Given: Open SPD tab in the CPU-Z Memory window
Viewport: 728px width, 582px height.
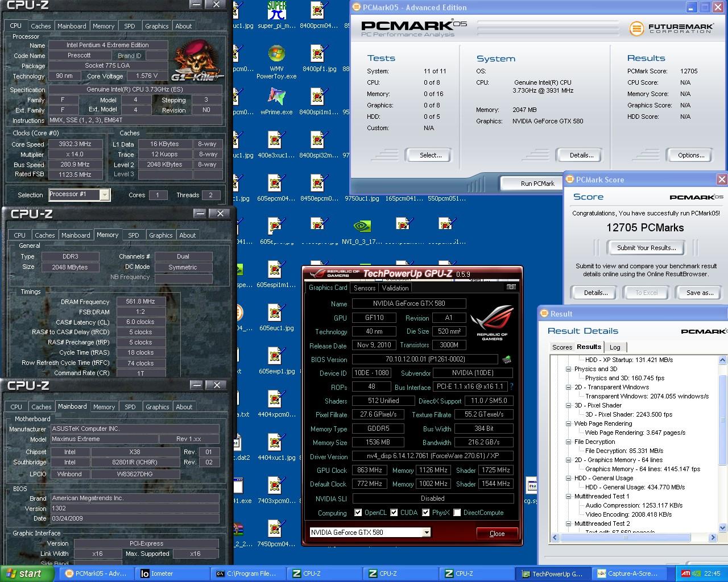Looking at the screenshot, I should pos(134,235).
